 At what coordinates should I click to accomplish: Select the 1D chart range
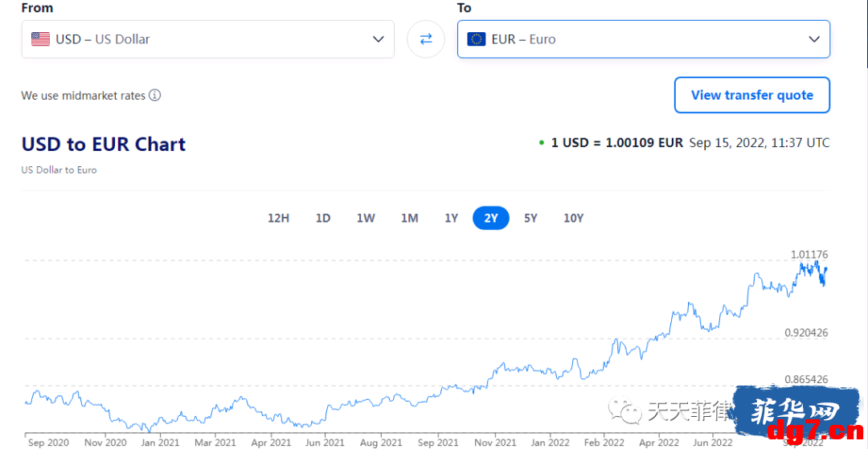point(323,218)
